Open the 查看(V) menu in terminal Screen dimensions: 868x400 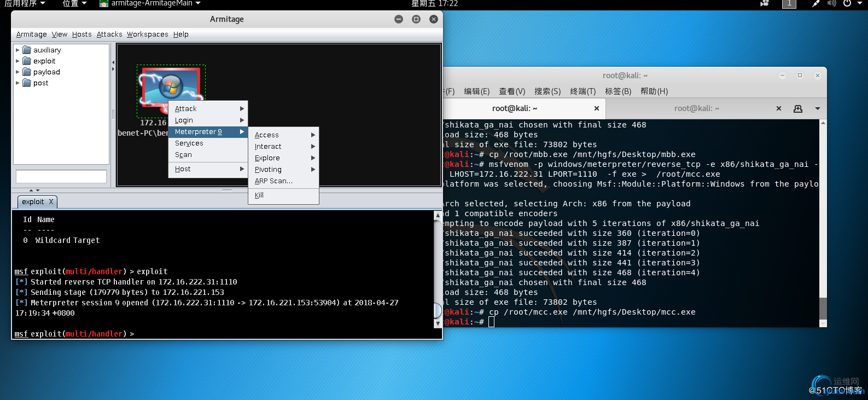(512, 91)
